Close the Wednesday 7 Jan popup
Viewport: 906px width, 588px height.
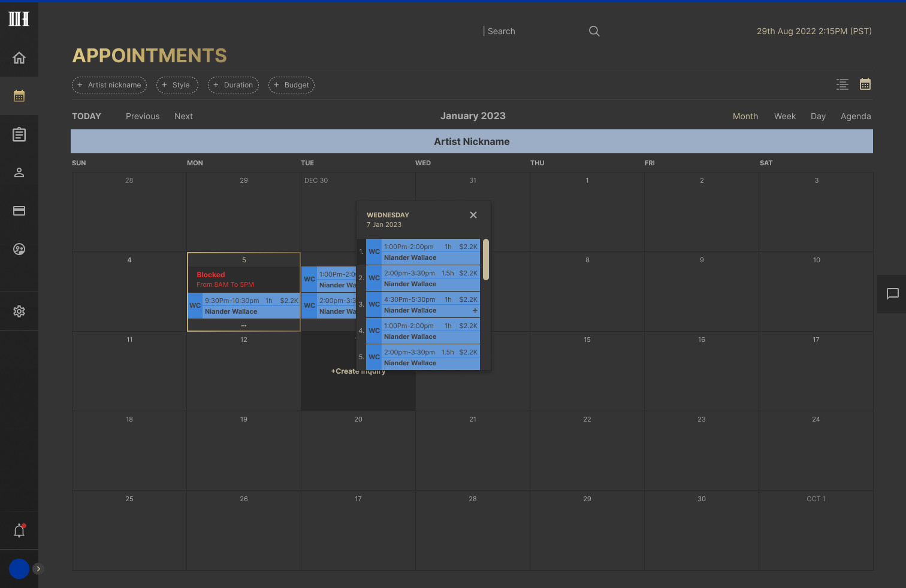tap(473, 215)
